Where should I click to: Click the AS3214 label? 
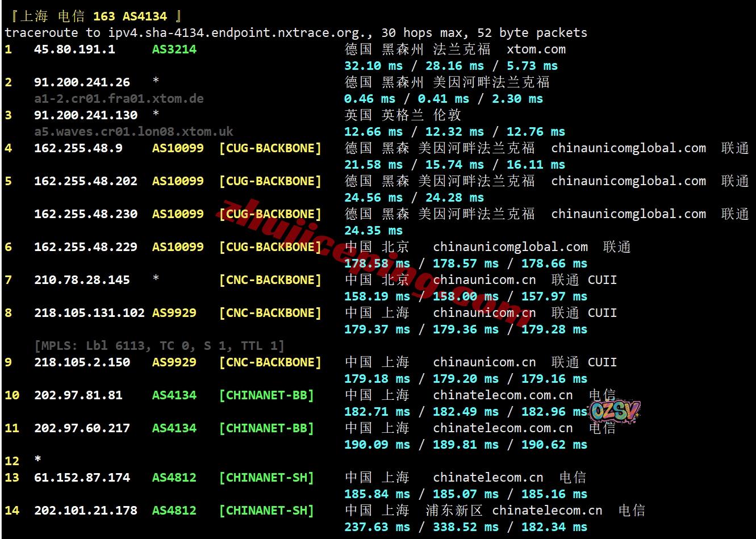click(x=174, y=49)
